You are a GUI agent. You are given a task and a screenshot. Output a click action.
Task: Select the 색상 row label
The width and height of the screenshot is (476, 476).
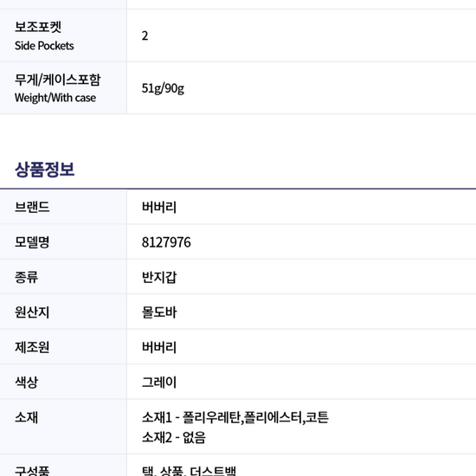pyautogui.click(x=27, y=382)
